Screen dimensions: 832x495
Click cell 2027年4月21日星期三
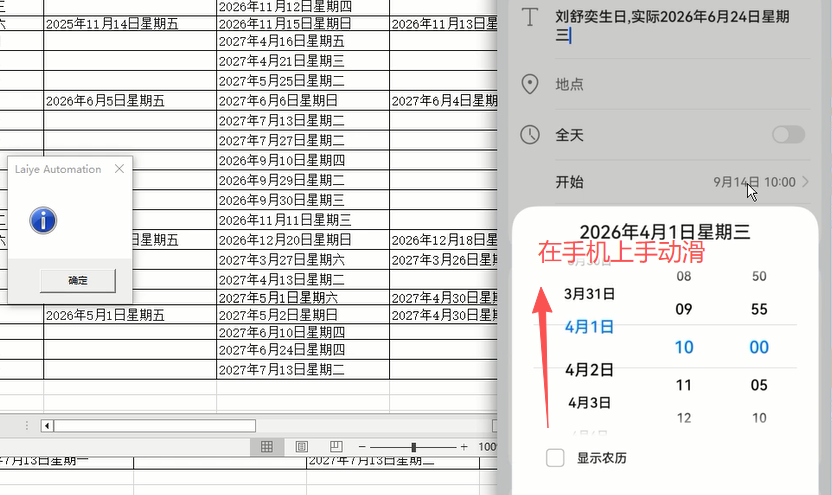(x=303, y=61)
